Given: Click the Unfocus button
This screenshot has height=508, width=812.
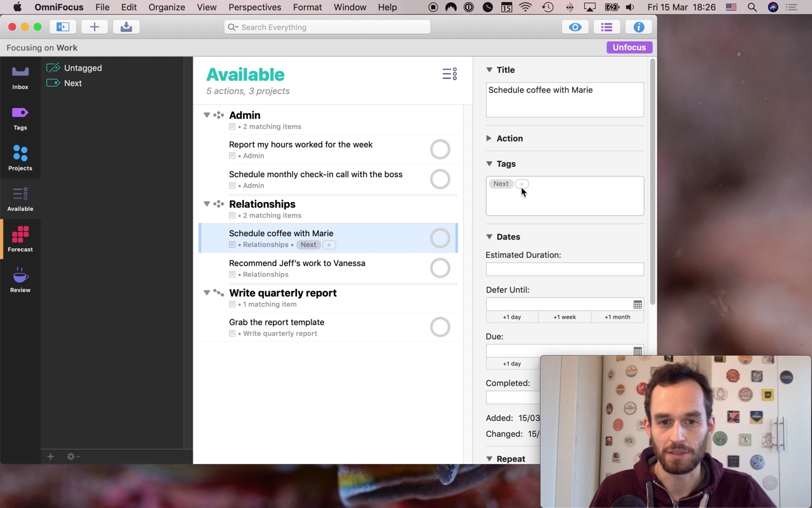Looking at the screenshot, I should [629, 47].
